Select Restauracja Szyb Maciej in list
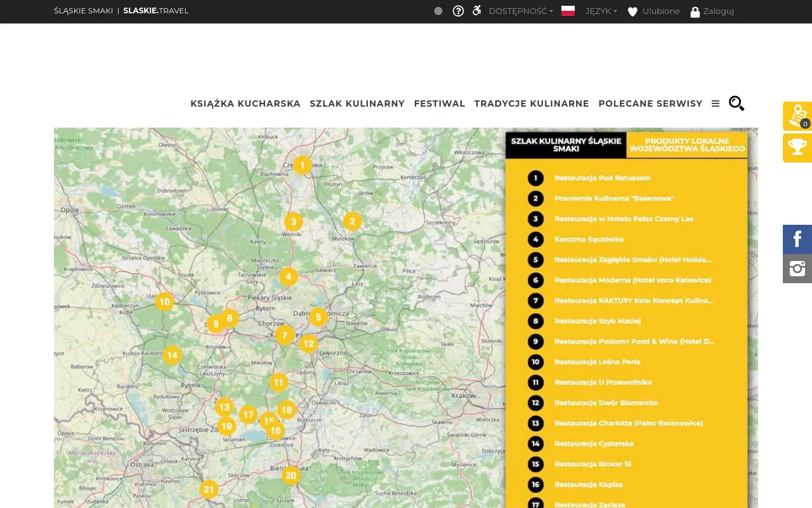The height and width of the screenshot is (508, 812). (598, 321)
